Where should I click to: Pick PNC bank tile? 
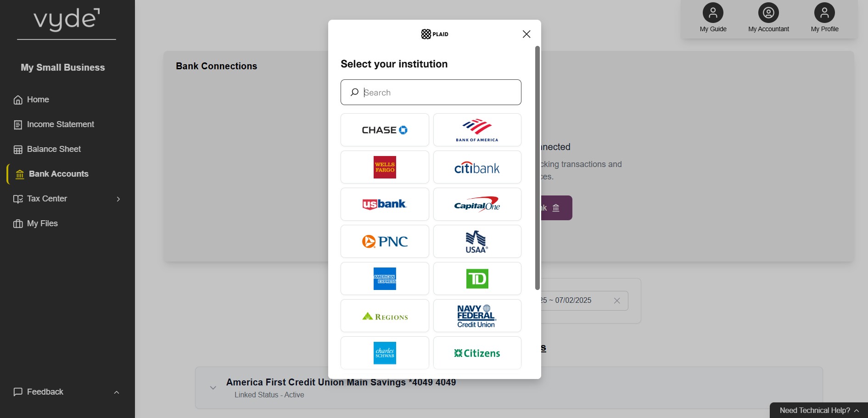[x=385, y=241]
